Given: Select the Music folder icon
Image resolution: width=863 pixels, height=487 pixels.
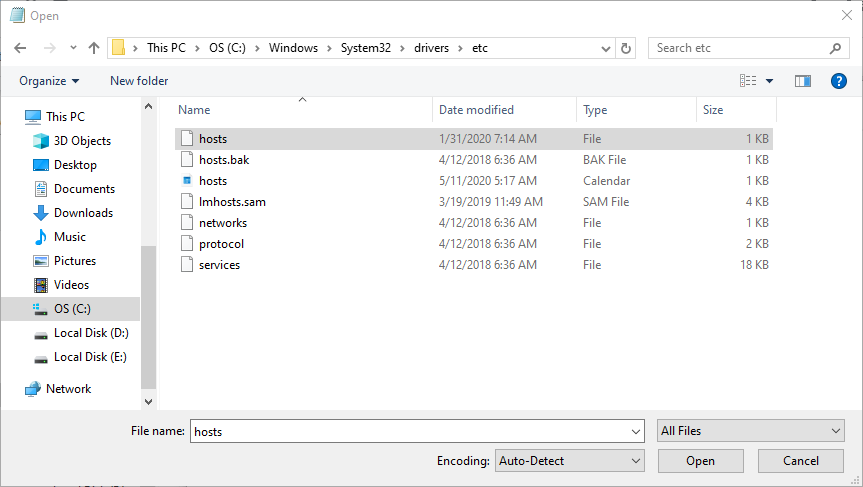Looking at the screenshot, I should tap(41, 237).
